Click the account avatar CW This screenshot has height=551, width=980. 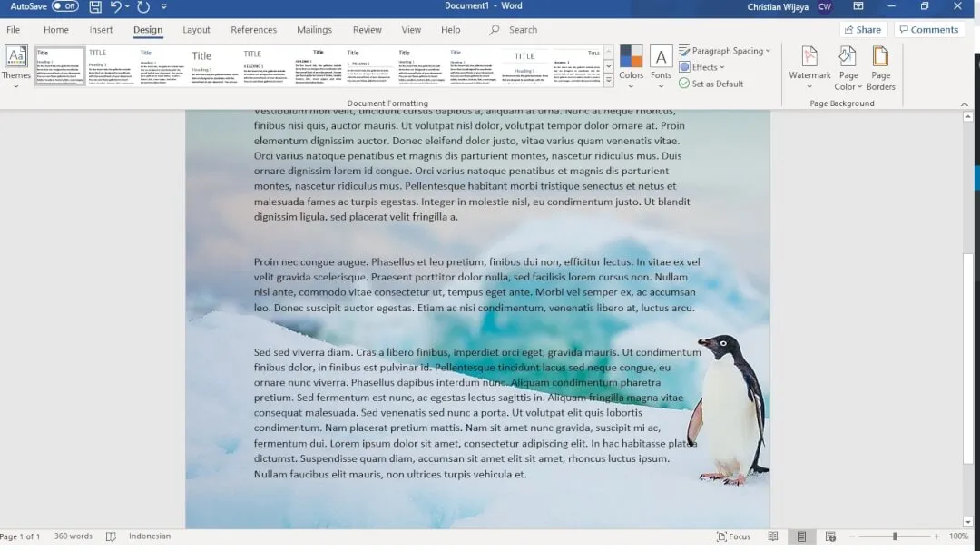pos(824,7)
